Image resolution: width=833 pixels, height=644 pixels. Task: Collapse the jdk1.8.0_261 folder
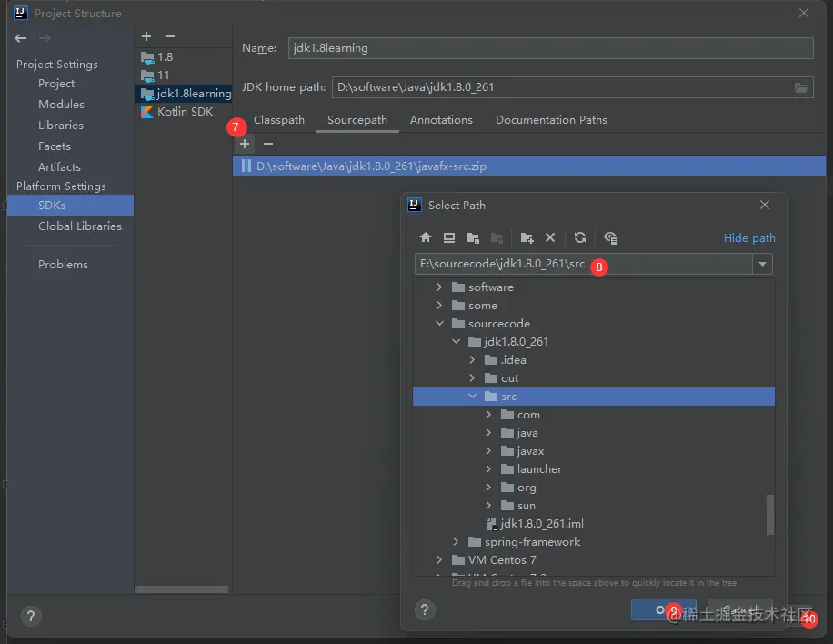point(456,341)
